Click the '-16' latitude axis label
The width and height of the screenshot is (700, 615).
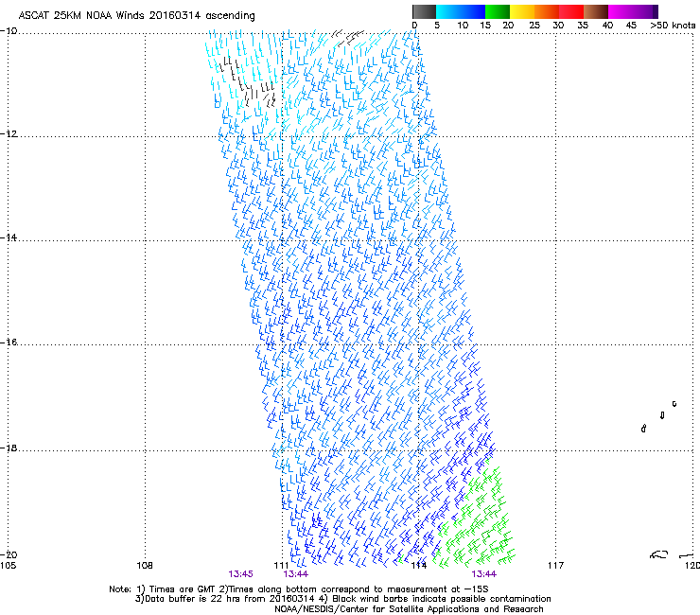point(9,343)
